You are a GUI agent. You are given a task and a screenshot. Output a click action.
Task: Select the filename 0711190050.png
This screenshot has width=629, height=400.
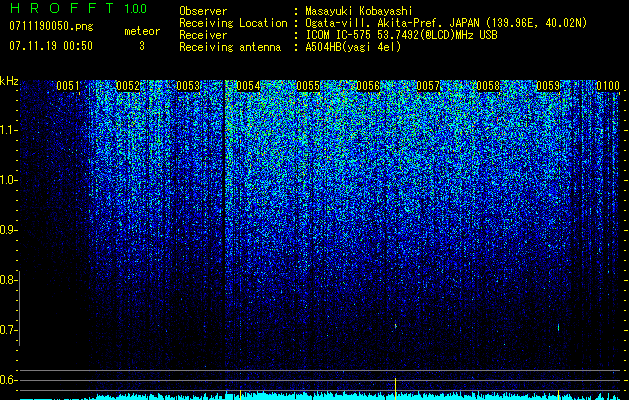(x=51, y=26)
